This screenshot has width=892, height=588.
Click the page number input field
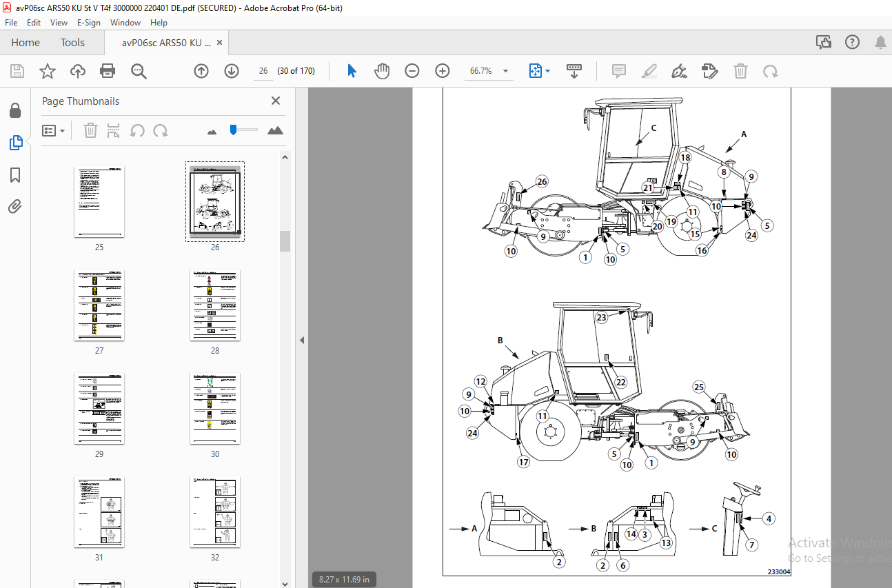coord(263,71)
